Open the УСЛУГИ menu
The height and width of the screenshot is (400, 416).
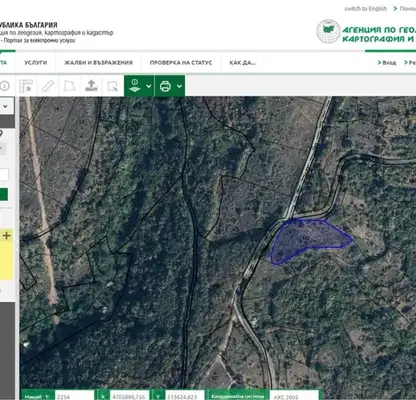click(x=35, y=63)
